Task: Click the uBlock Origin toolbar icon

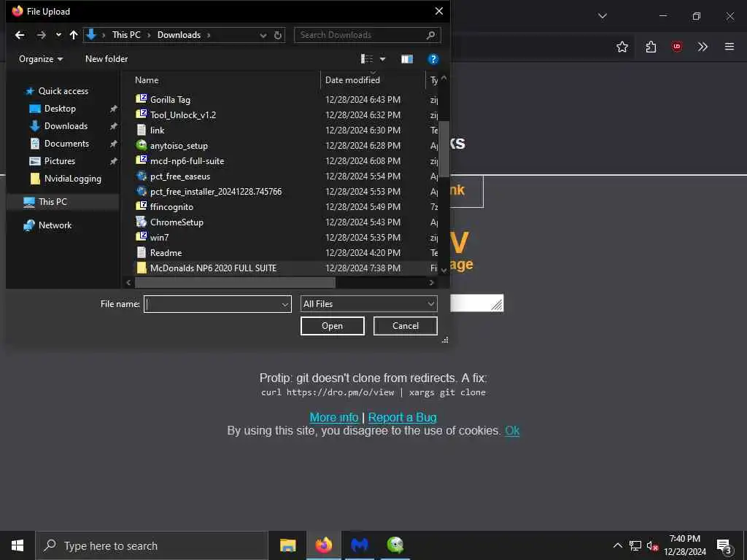Action: point(676,47)
